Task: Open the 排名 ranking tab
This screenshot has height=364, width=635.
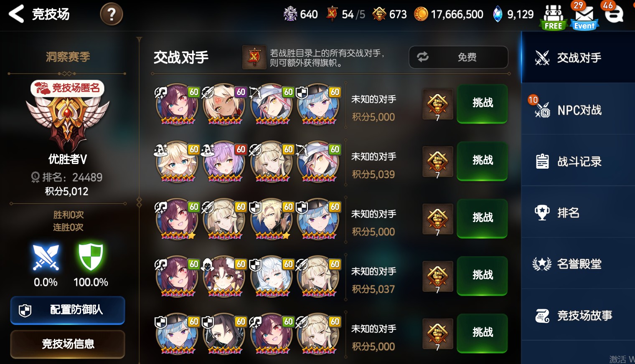Action: tap(578, 212)
